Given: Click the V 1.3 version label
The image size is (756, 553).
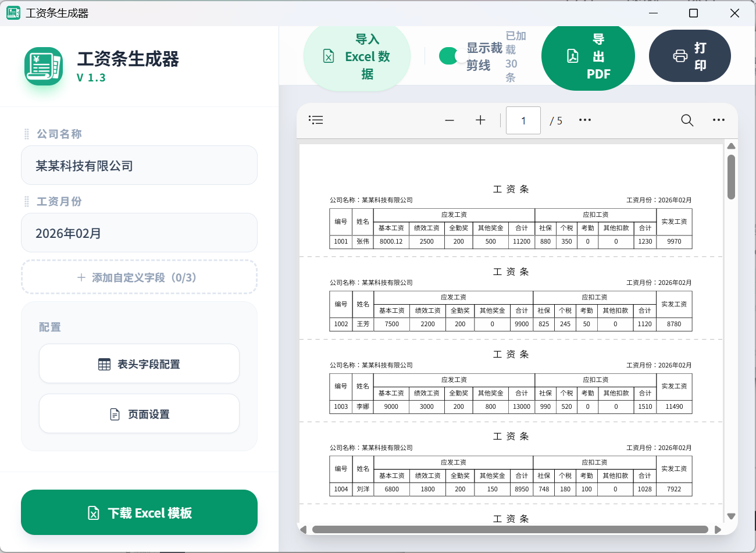Looking at the screenshot, I should tap(91, 78).
